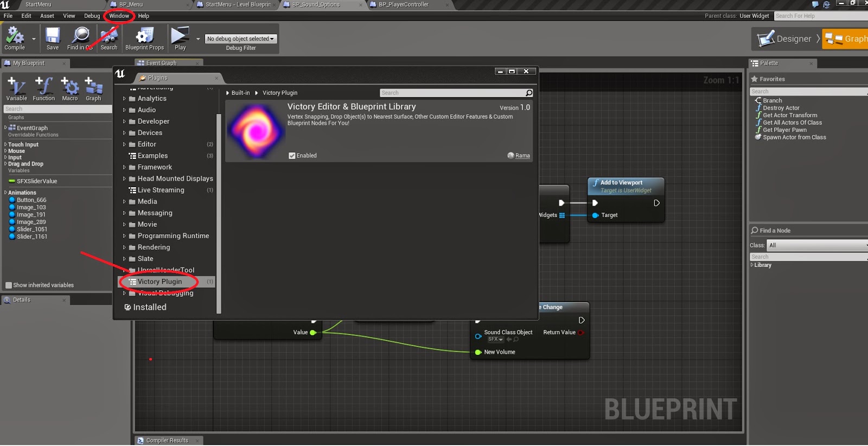Image resolution: width=868 pixels, height=446 pixels.
Task: Open the Compiler Results tab
Action: click(x=167, y=441)
